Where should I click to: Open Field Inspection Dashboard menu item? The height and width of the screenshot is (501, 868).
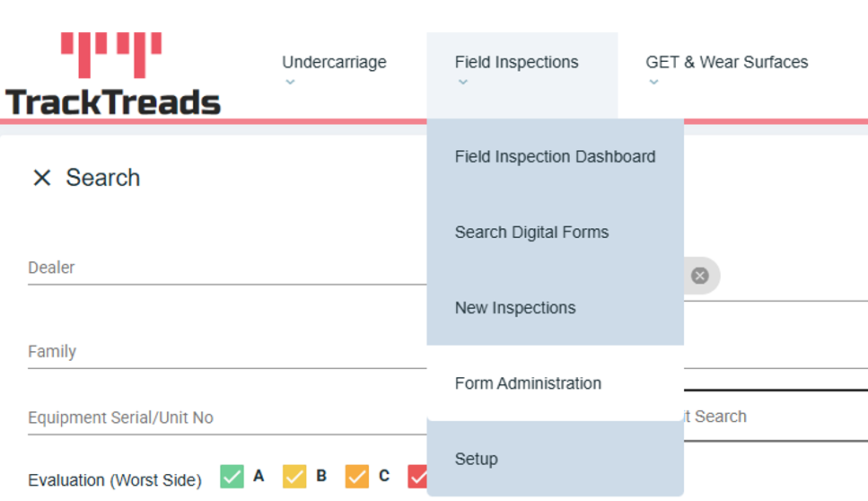(555, 156)
